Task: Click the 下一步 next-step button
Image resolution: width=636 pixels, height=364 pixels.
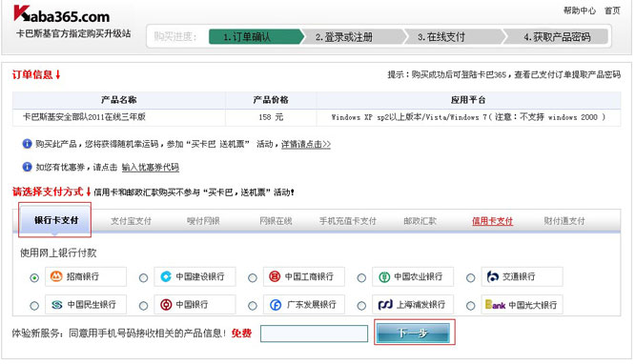Action: point(414,333)
